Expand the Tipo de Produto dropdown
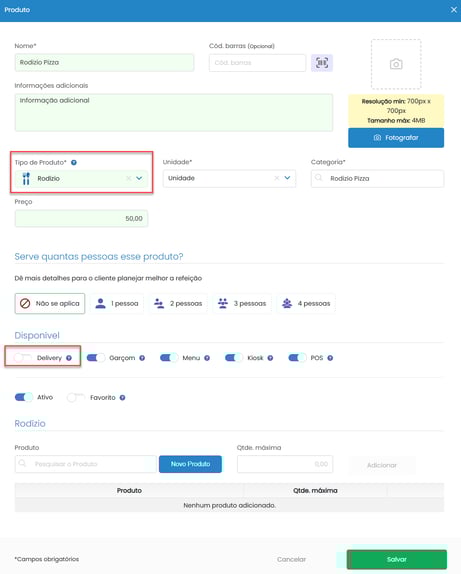Image resolution: width=461 pixels, height=574 pixels. coord(139,178)
